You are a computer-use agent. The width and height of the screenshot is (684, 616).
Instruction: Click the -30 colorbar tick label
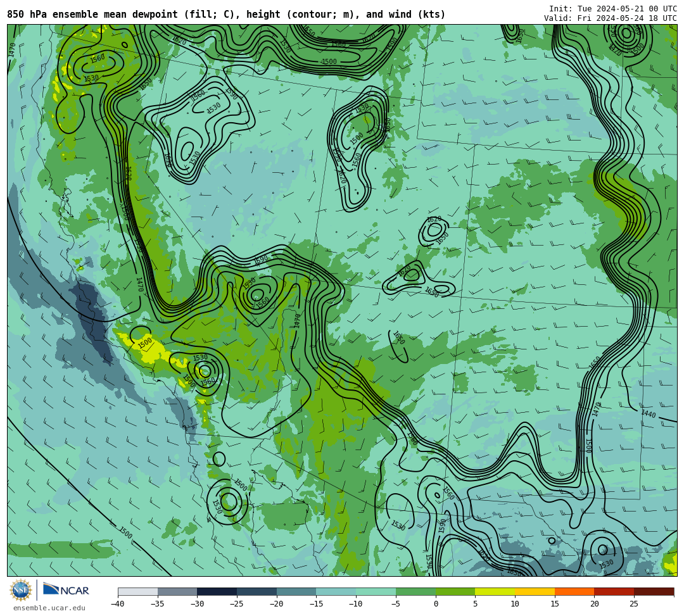click(x=197, y=604)
